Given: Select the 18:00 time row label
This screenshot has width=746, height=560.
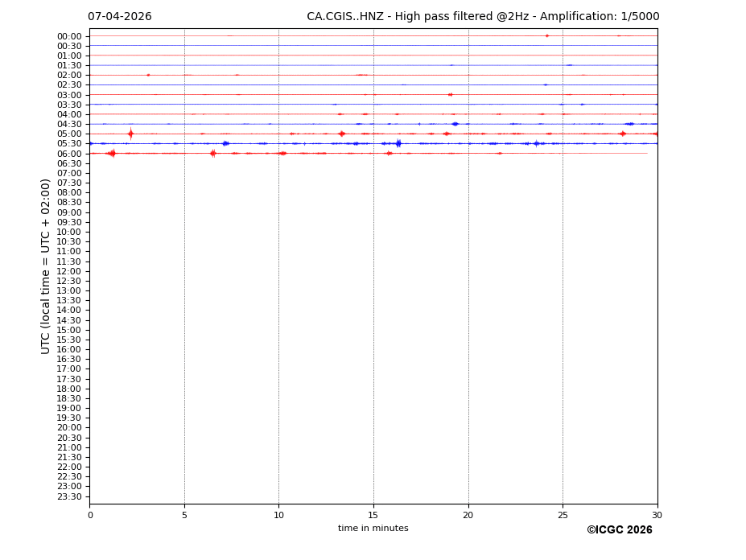Looking at the screenshot, I should pos(69,389).
